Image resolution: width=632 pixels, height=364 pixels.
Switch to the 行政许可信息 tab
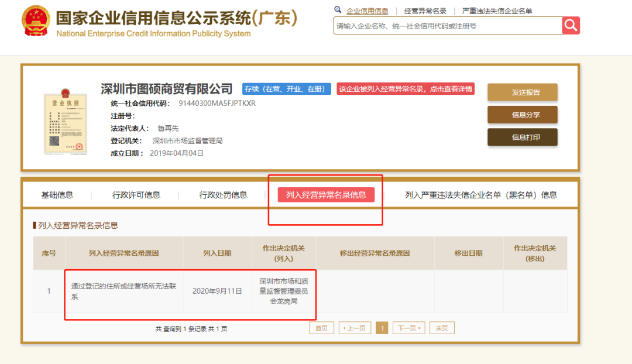tap(136, 195)
